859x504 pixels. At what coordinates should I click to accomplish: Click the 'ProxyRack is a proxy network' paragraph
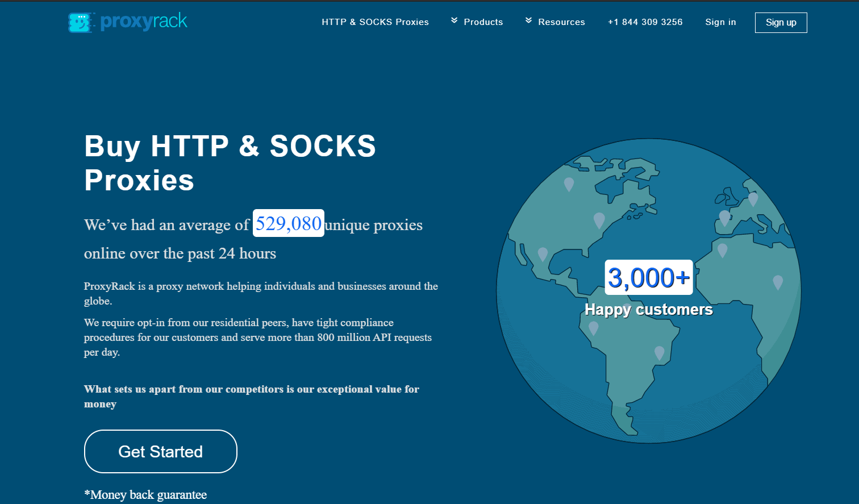click(261, 294)
